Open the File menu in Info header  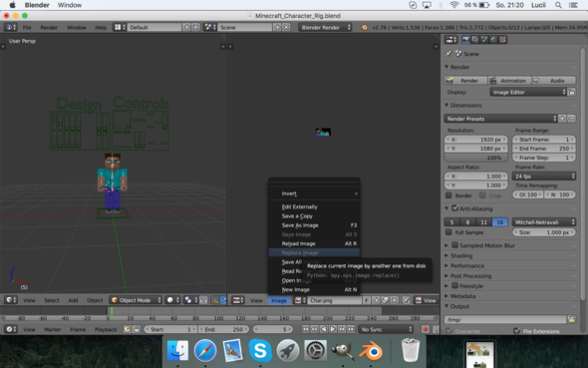[x=27, y=27]
